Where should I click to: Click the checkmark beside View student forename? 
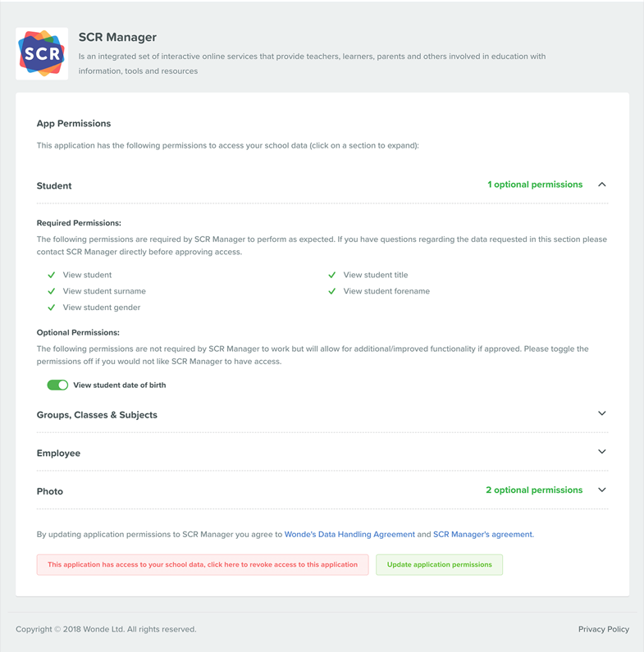pos(332,291)
